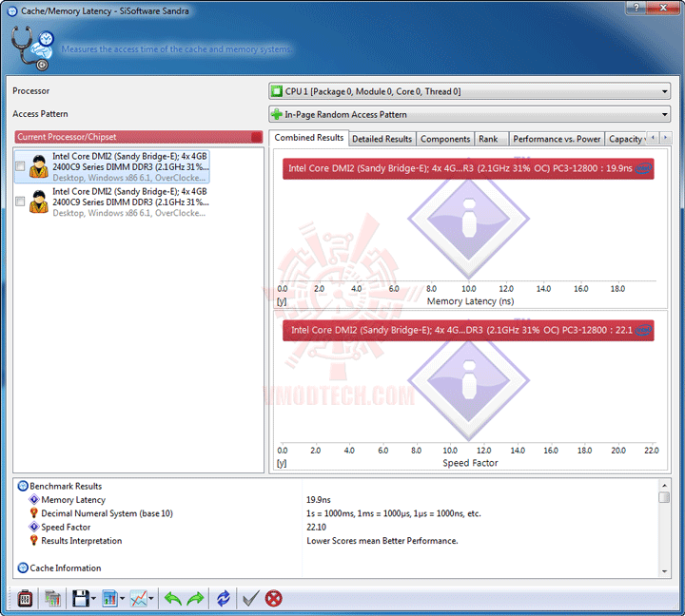685x616 pixels.
Task: Click the Decimal Numeral System pin icon
Action: tap(33, 513)
